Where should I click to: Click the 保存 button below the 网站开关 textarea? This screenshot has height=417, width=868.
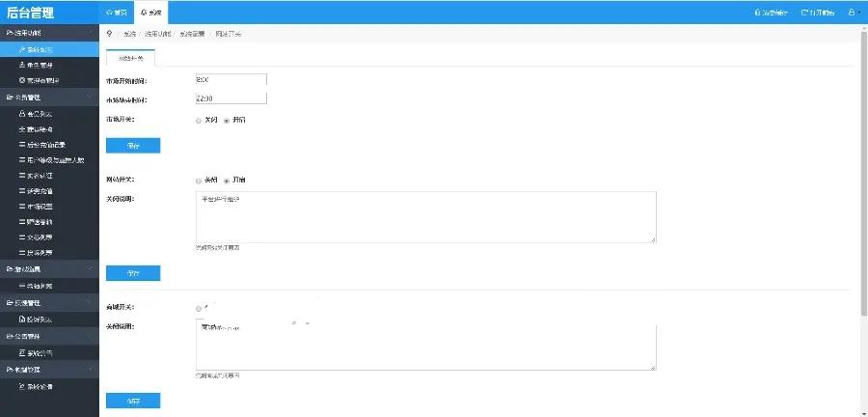pyautogui.click(x=133, y=273)
